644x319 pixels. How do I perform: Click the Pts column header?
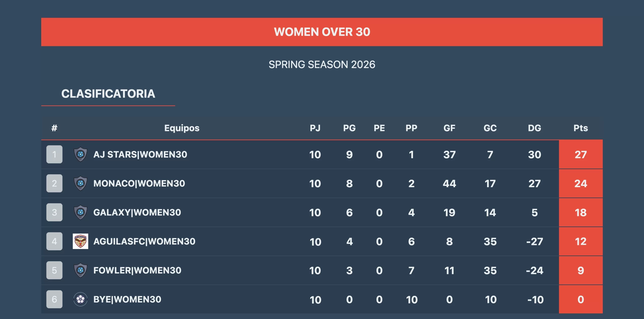[x=580, y=128]
